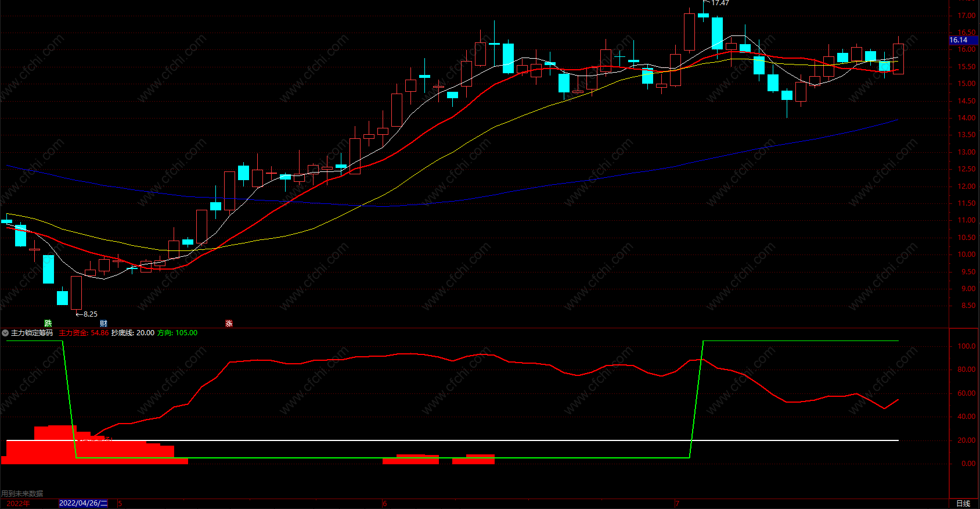
Task: Click the 0.00 indicator axis label
Action: 968,464
